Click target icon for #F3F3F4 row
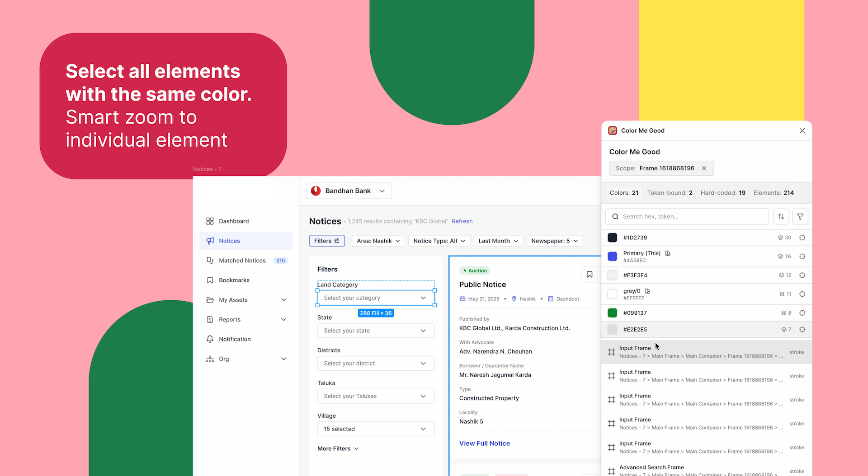The width and height of the screenshot is (868, 476). point(802,275)
